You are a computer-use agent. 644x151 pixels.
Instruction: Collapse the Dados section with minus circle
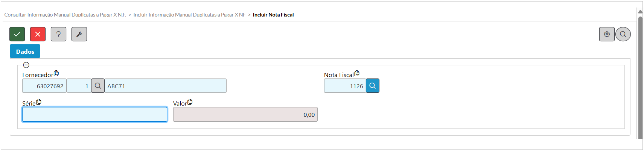26,65
